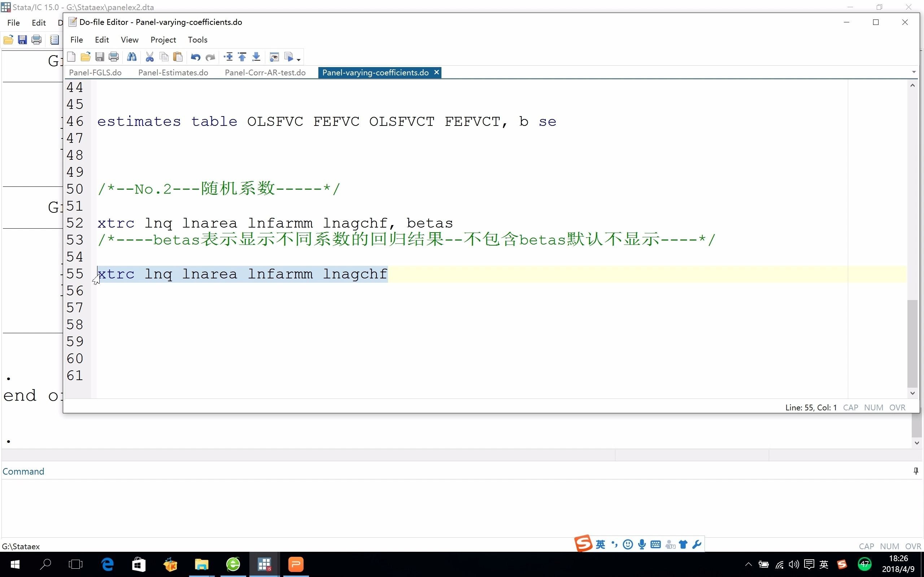
Task: Toggle the Sogou English/Chinese input mode
Action: coord(600,545)
